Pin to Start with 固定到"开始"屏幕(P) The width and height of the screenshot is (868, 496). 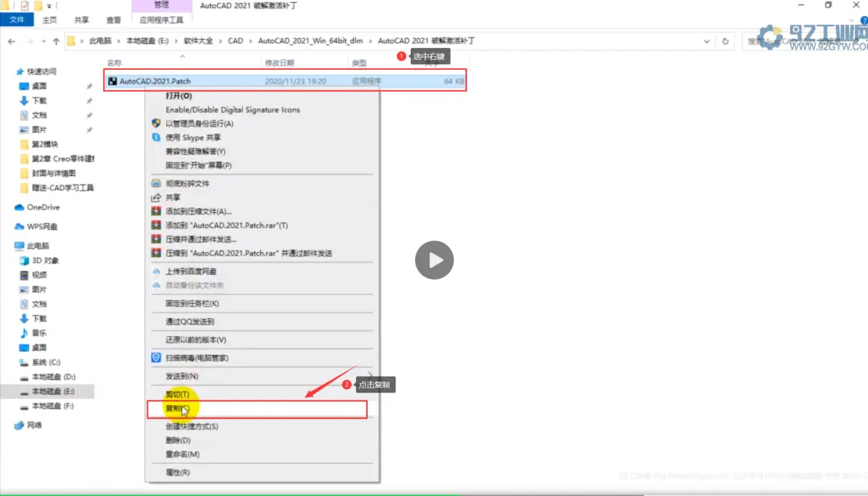[x=198, y=165]
